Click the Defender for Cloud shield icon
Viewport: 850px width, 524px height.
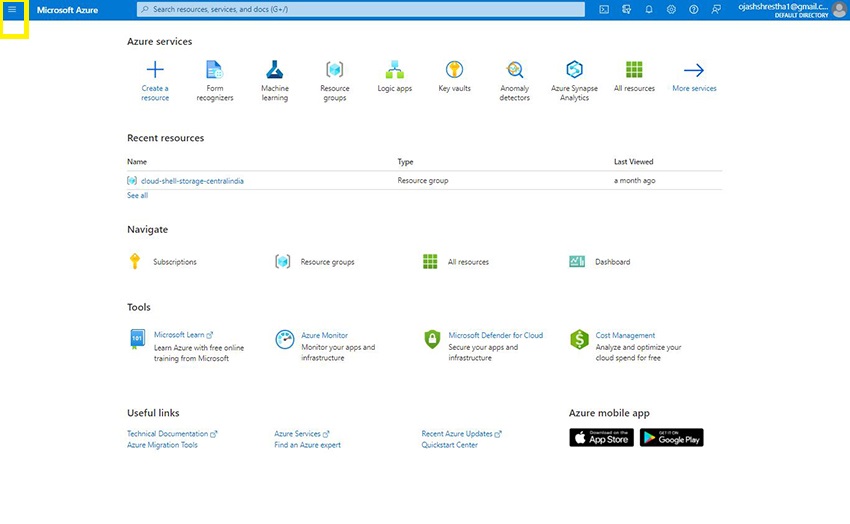point(432,339)
